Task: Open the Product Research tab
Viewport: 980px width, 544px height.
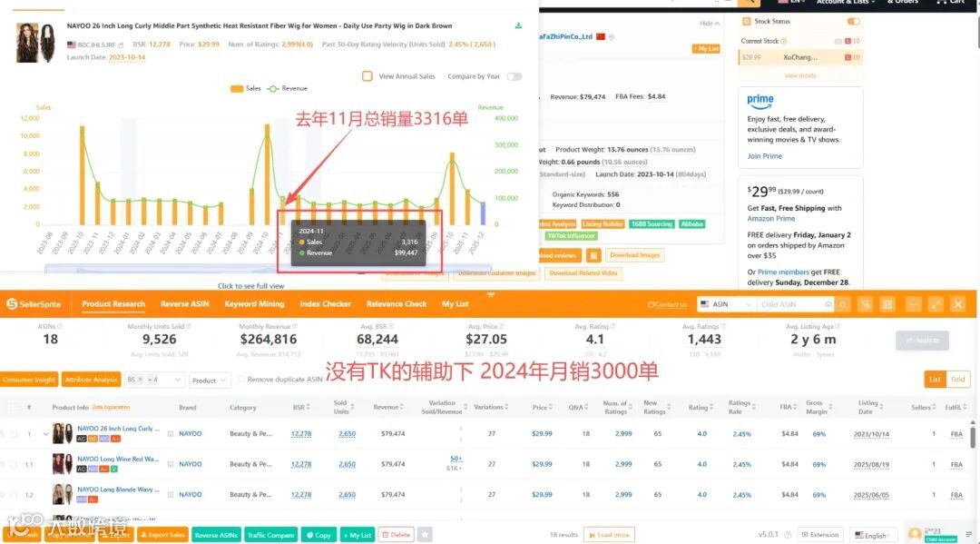Action: tap(113, 304)
